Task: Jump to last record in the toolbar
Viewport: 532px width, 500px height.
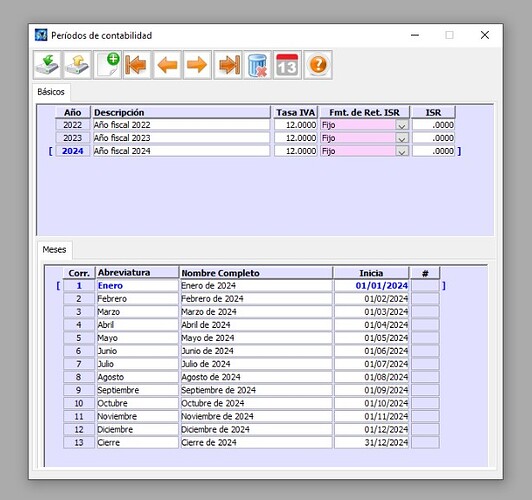Action: (228, 65)
